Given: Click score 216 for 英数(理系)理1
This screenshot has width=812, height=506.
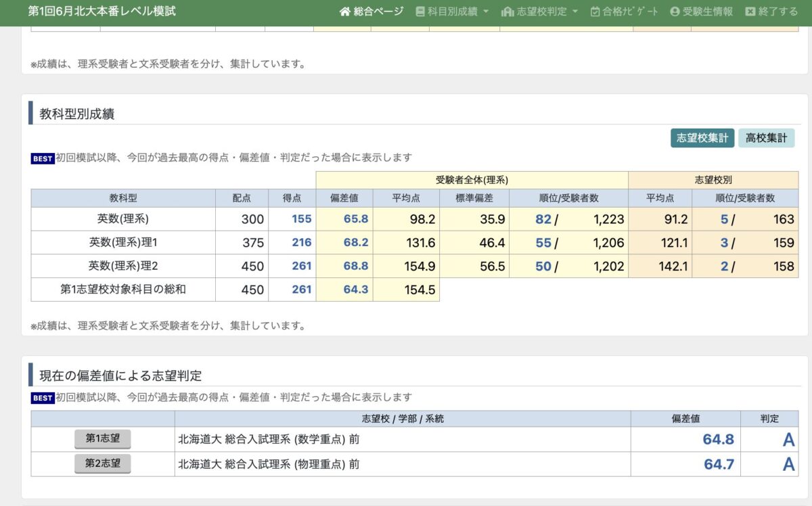Looking at the screenshot, I should 302,243.
